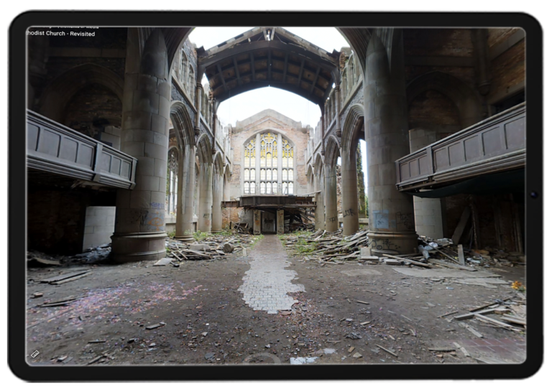Image resolution: width=552 pixels, height=392 pixels.
Task: Click the stained-glass window in the panorama
Action: tap(268, 164)
